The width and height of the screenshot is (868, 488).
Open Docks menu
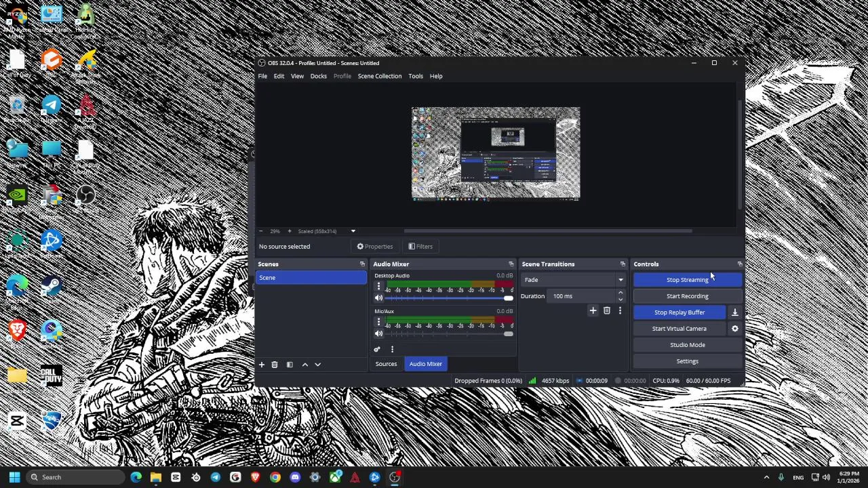[318, 76]
